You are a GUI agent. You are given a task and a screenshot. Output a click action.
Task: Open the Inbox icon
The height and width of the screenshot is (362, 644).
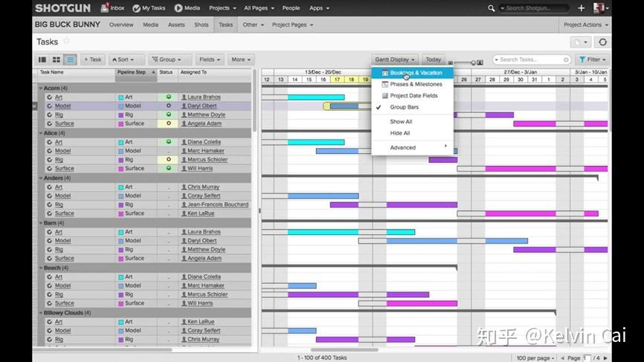[105, 7]
